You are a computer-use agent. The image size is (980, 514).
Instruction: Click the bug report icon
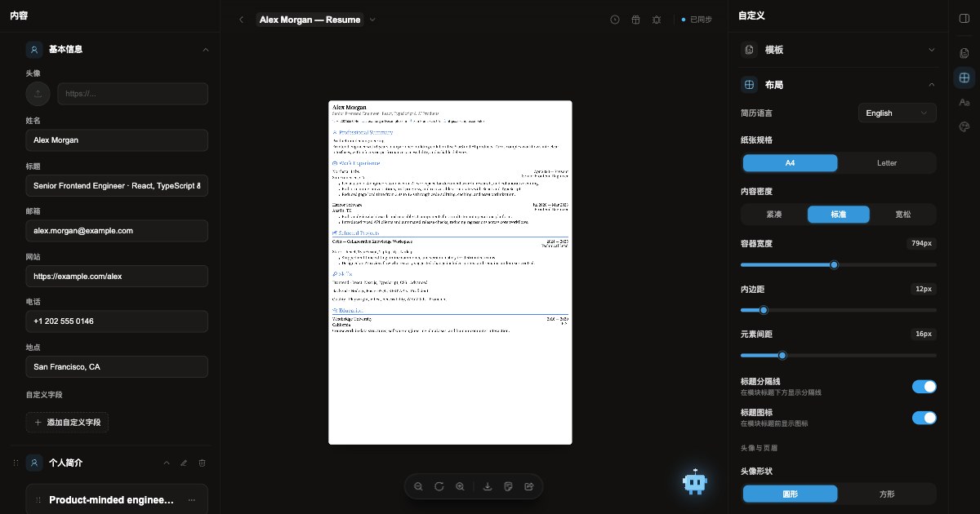[657, 20]
